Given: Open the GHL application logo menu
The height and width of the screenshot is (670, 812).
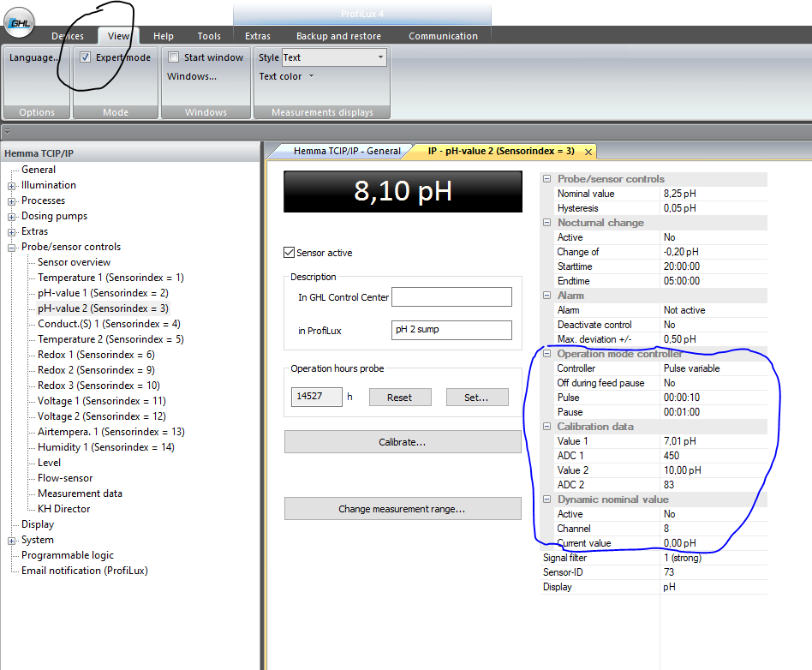Looking at the screenshot, I should [19, 23].
